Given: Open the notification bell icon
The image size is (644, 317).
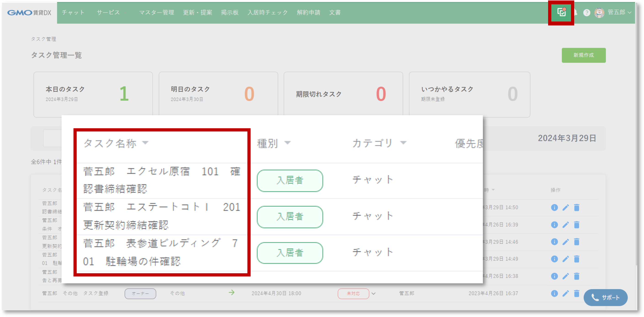Looking at the screenshot, I should tap(575, 12).
